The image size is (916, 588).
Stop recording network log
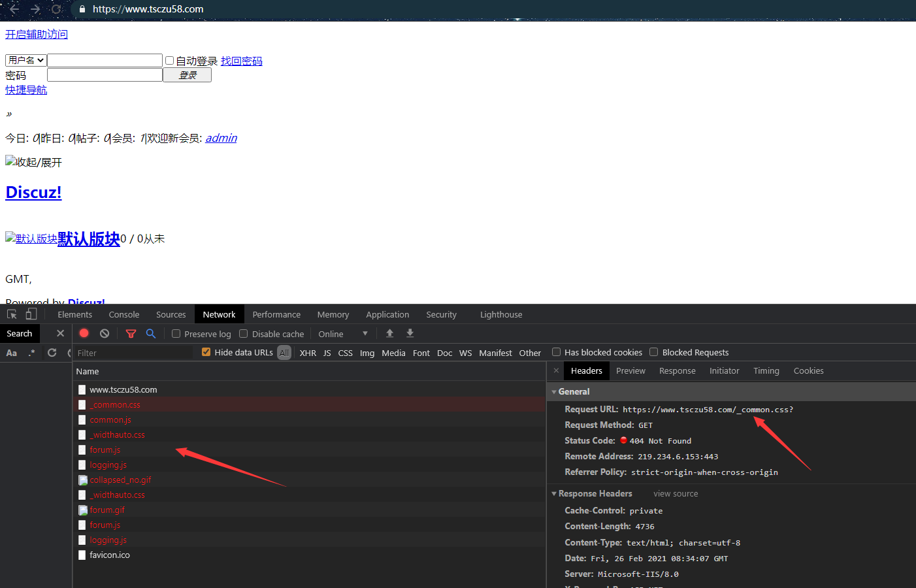tap(84, 333)
